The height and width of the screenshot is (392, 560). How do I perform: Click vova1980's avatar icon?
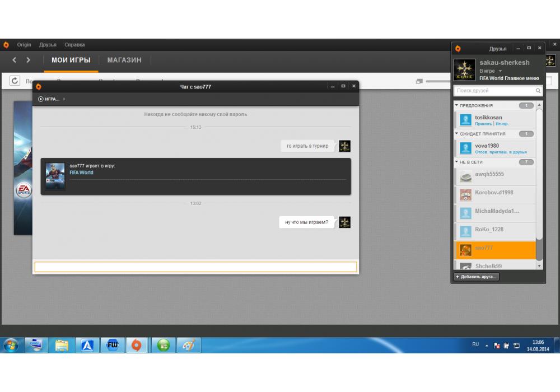coord(465,148)
